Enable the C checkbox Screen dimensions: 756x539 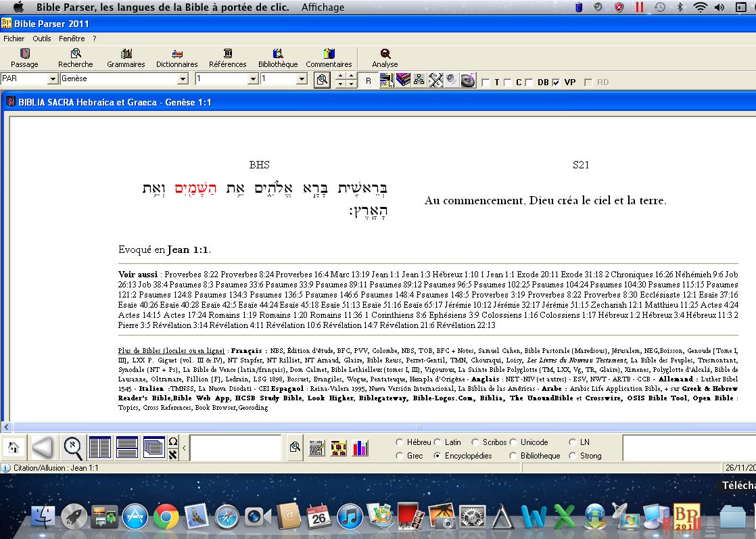click(x=507, y=83)
